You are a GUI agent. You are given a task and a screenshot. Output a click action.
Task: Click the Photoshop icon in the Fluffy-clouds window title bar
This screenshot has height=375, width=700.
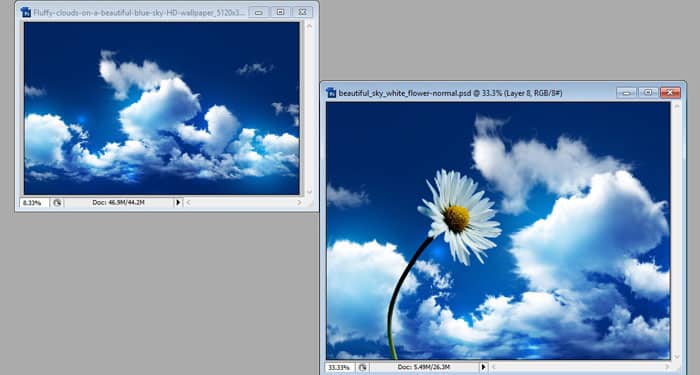25,12
